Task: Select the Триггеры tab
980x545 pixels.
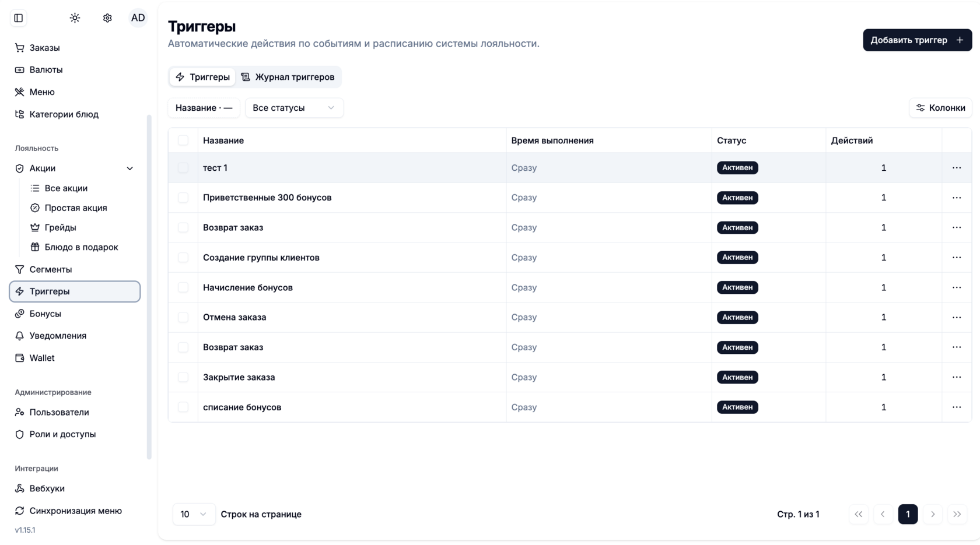Action: 202,77
